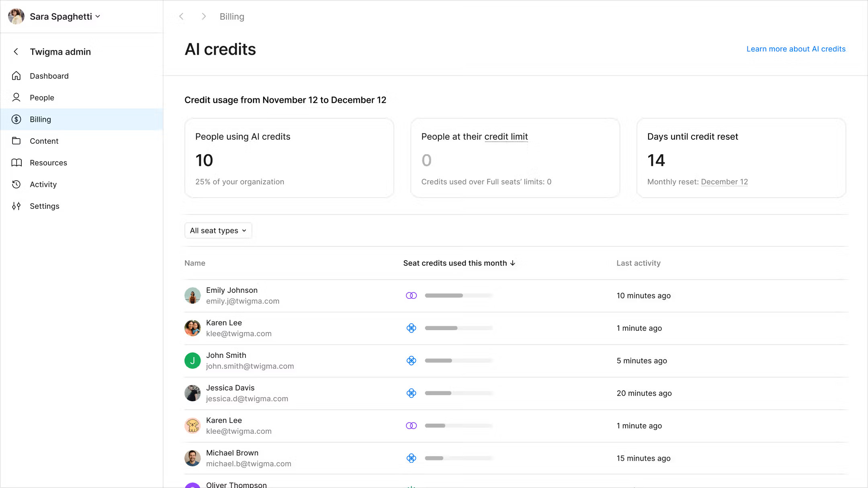868x488 pixels.
Task: Open the All seat types dropdown
Action: click(x=218, y=230)
